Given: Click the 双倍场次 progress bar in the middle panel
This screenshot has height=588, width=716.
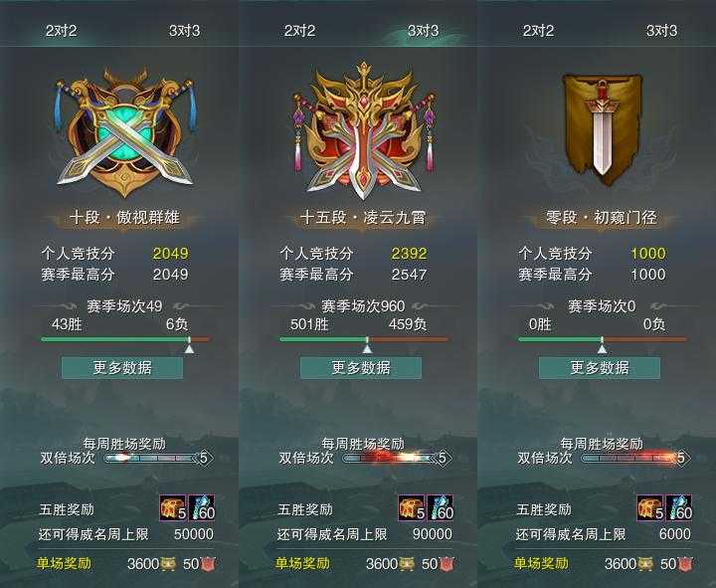Looking at the screenshot, I should [x=391, y=458].
